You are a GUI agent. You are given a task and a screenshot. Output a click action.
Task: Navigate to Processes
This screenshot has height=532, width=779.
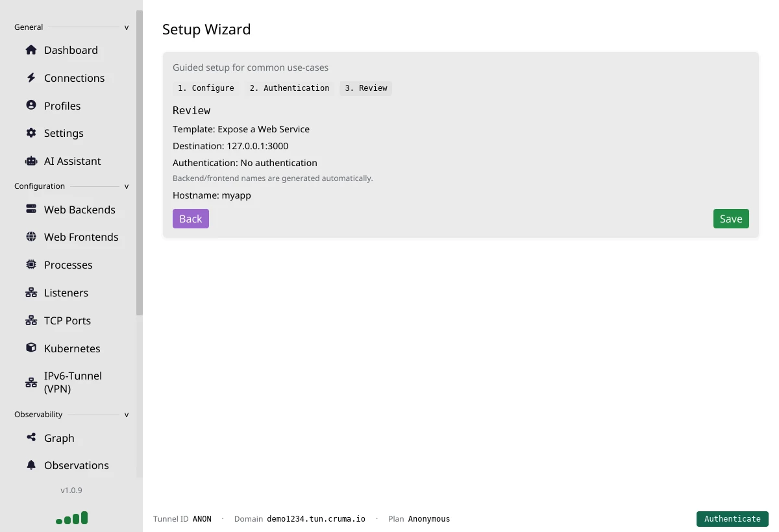pyautogui.click(x=68, y=265)
